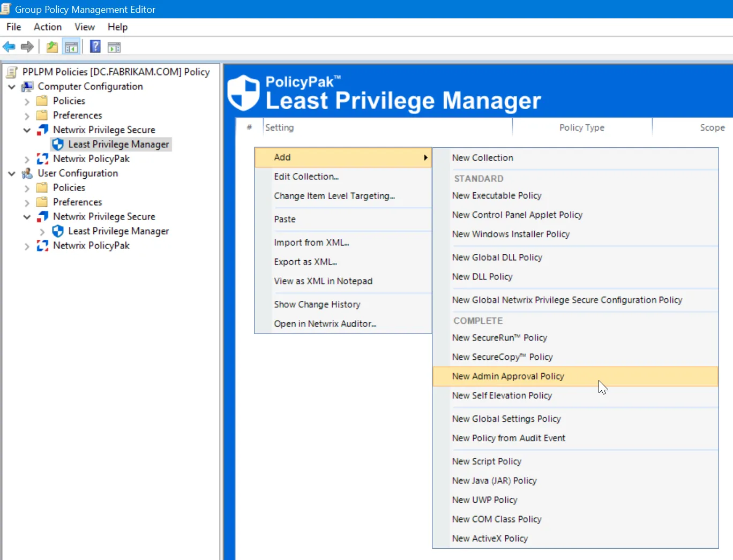Viewport: 733px width, 560px height.
Task: Select New Admin Approval Policy
Action: tap(508, 376)
